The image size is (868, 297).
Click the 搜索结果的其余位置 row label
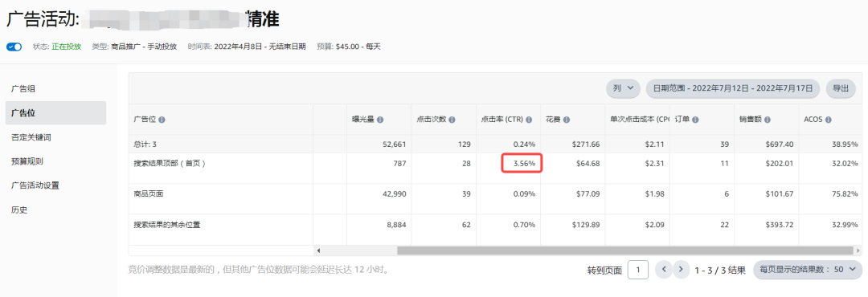[x=166, y=225]
